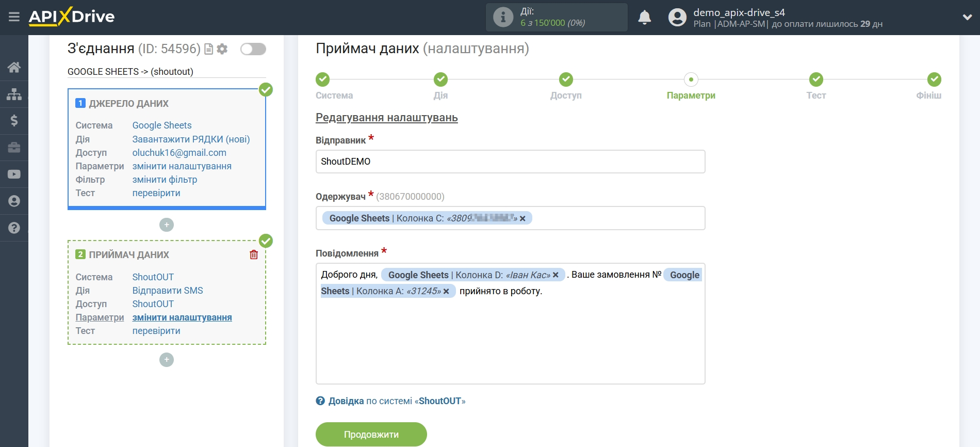Open the notifications bell

coord(644,18)
